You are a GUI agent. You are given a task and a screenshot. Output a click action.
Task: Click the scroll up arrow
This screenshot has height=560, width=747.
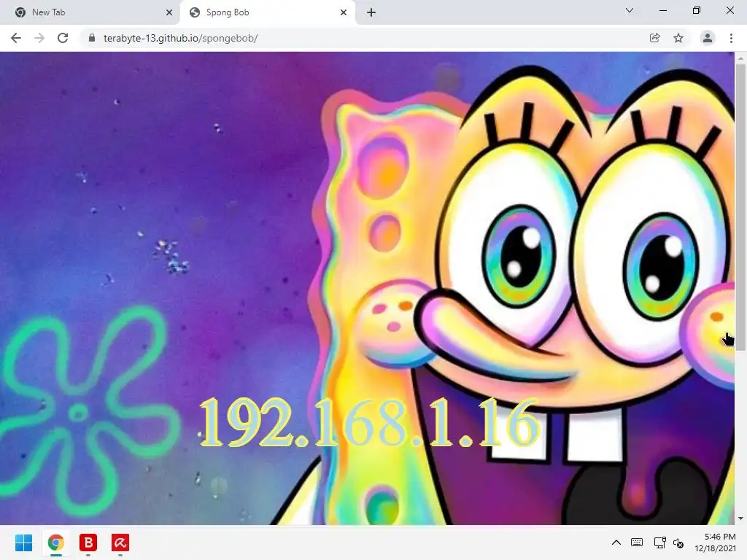pyautogui.click(x=740, y=58)
